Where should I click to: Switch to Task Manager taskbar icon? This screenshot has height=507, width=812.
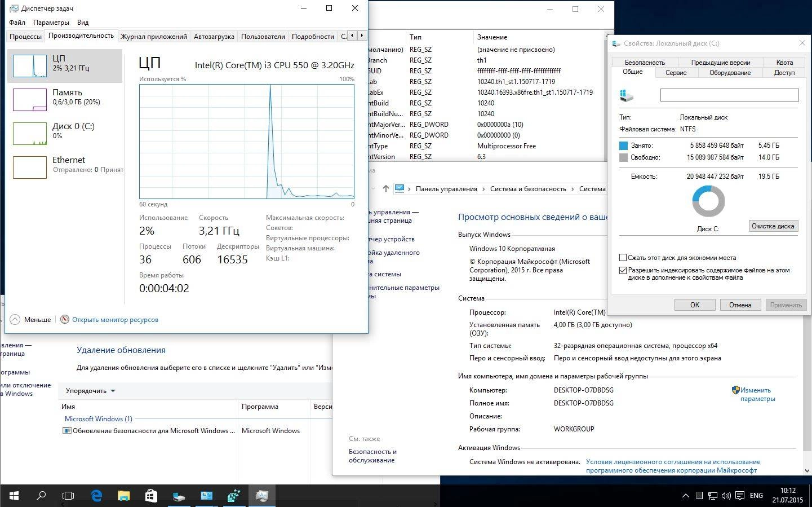tap(261, 496)
